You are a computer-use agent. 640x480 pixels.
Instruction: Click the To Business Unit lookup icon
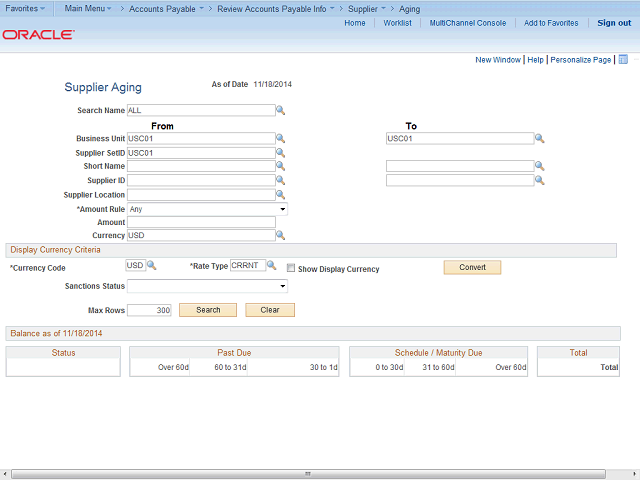click(x=539, y=138)
